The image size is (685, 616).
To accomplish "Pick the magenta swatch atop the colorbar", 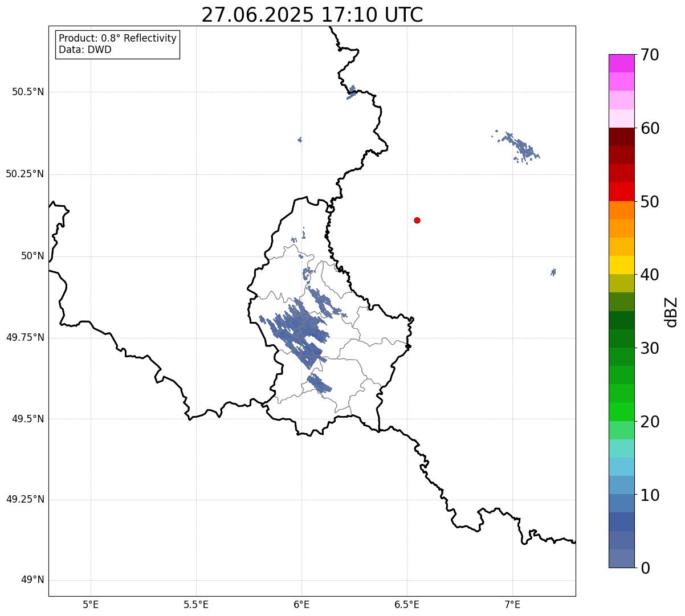I will [x=621, y=63].
